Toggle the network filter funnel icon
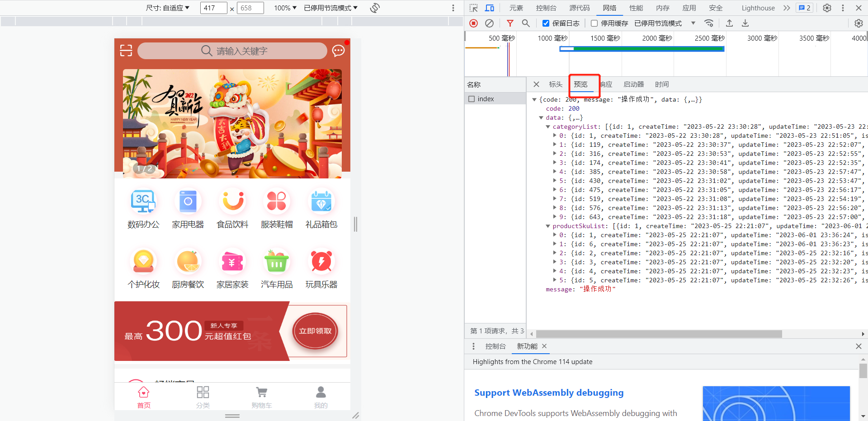Viewport: 868px width, 421px height. point(510,23)
